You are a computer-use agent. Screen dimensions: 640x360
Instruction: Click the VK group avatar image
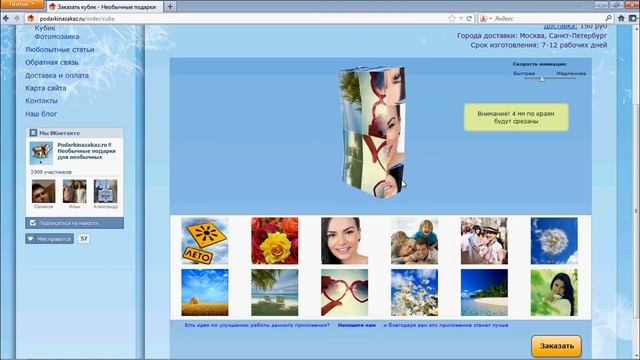(x=41, y=153)
